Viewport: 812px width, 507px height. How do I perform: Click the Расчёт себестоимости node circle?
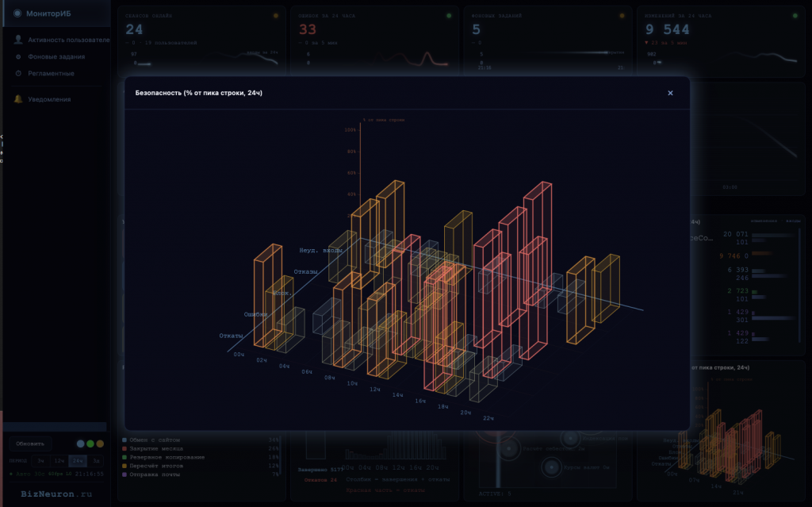[x=509, y=449]
